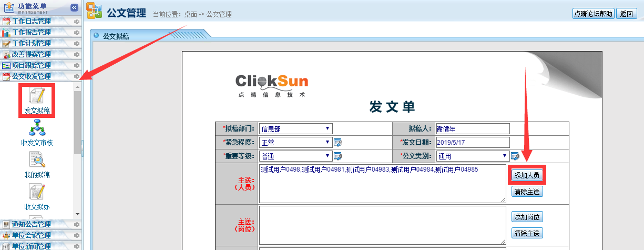Open the 发文拟稿 icon in sidebar
The height and width of the screenshot is (250, 644).
pyautogui.click(x=37, y=97)
